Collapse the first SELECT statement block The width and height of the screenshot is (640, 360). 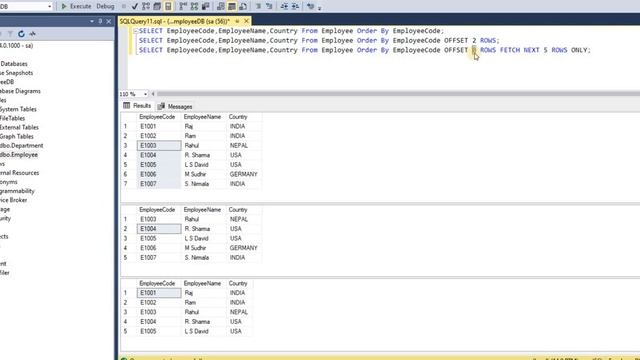click(136, 31)
